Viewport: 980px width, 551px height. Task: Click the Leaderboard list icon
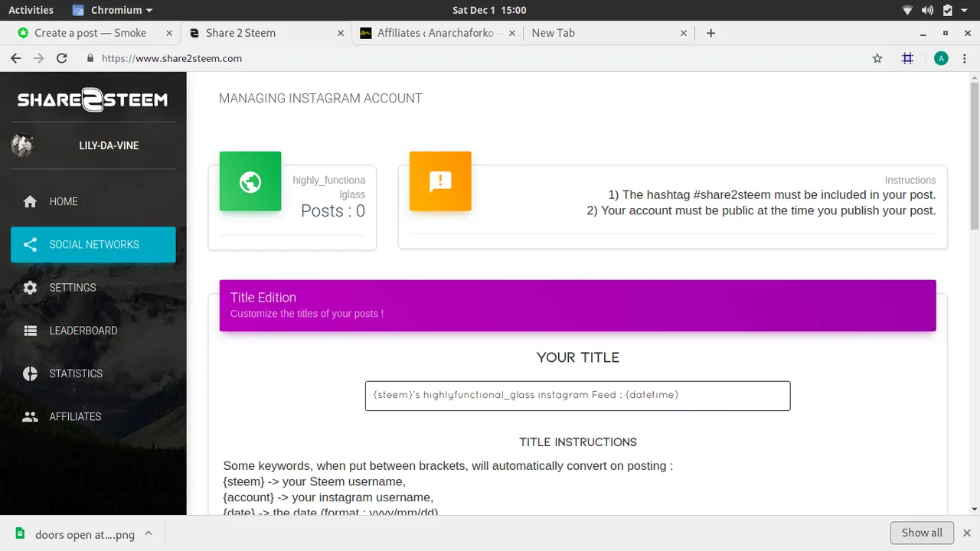pyautogui.click(x=30, y=331)
